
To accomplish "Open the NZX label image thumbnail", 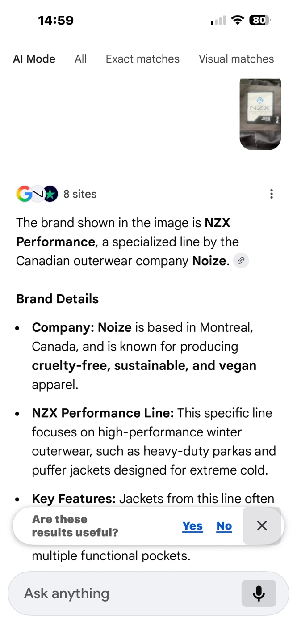I will (260, 114).
